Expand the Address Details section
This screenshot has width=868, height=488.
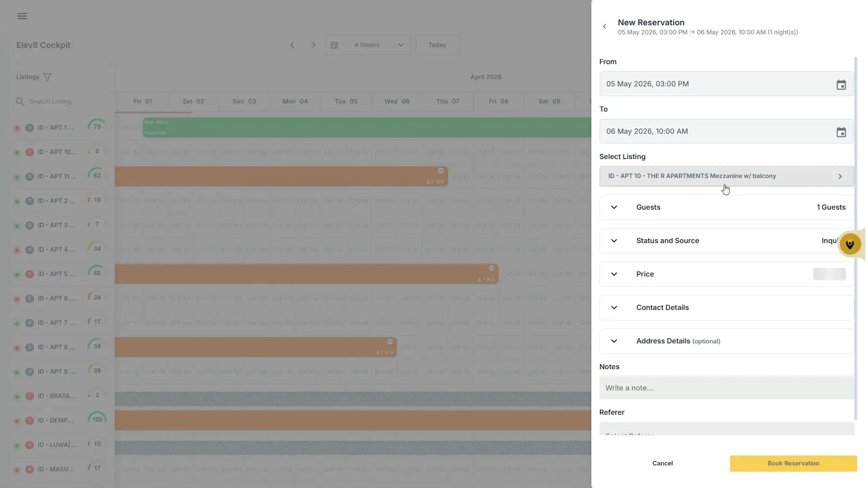(x=726, y=341)
